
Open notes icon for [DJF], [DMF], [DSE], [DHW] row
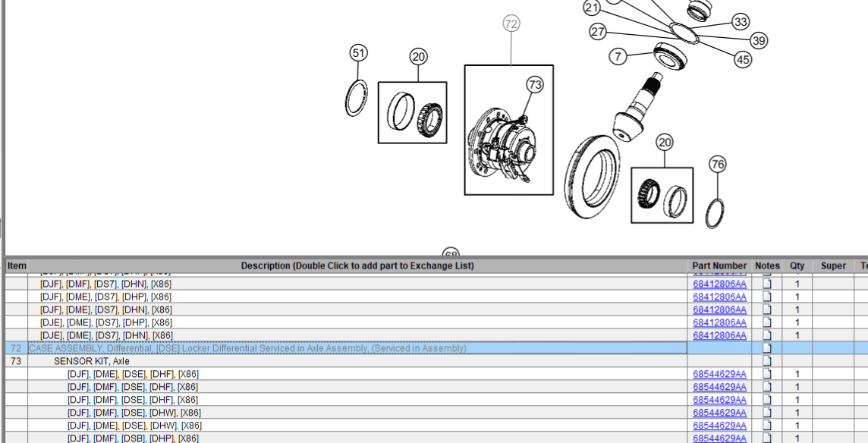click(x=766, y=413)
